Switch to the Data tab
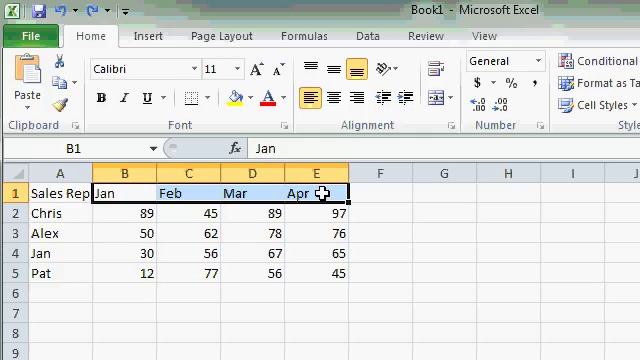This screenshot has height=360, width=640. 368,36
